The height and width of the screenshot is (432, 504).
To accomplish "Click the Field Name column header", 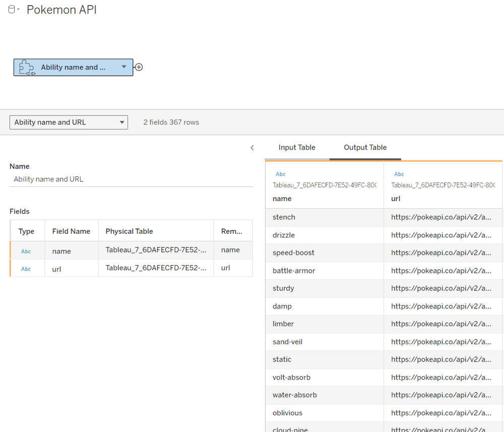I will pos(71,231).
